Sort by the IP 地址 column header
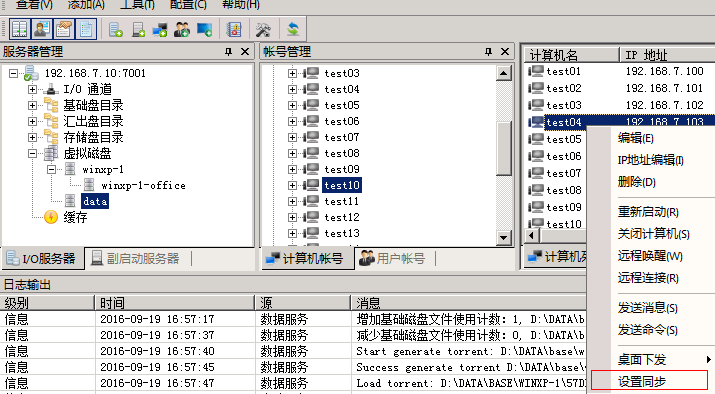The image size is (715, 394). (667, 55)
